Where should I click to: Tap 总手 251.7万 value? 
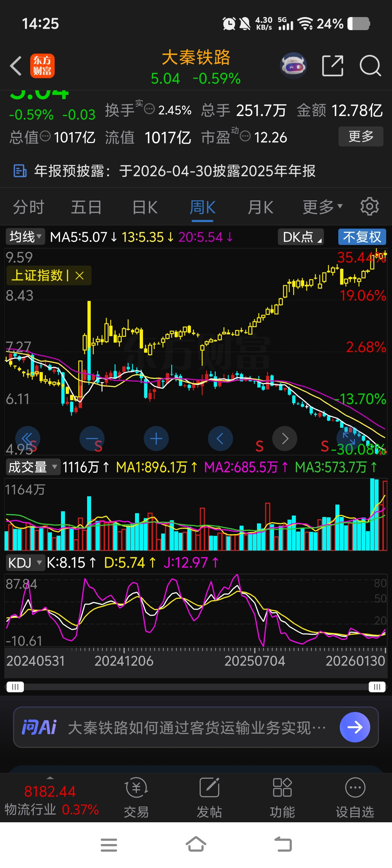pos(244,110)
